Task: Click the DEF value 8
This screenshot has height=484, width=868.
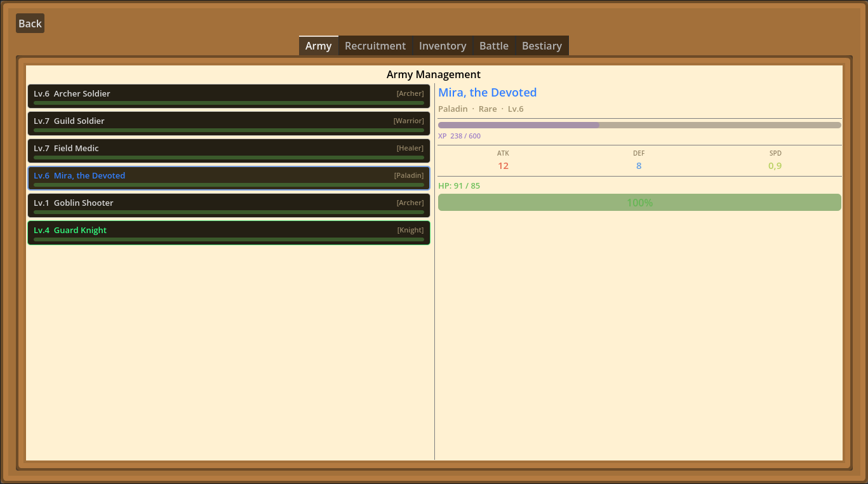Action: coord(639,166)
